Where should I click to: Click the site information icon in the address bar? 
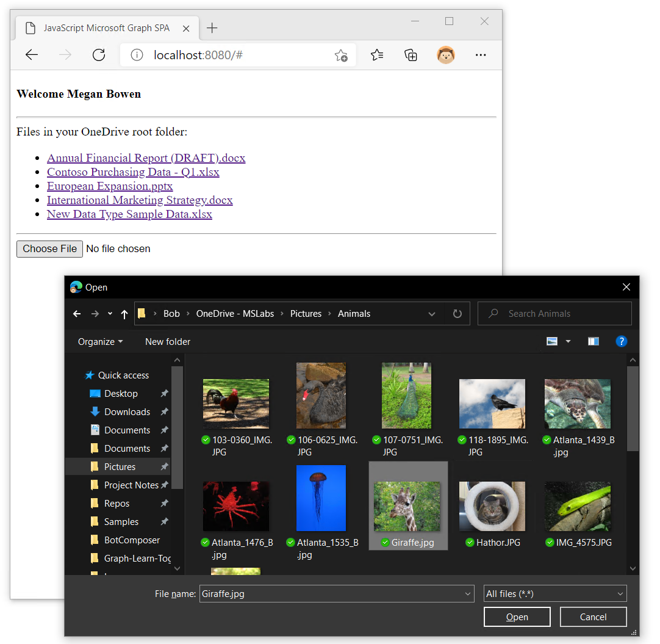coord(137,55)
